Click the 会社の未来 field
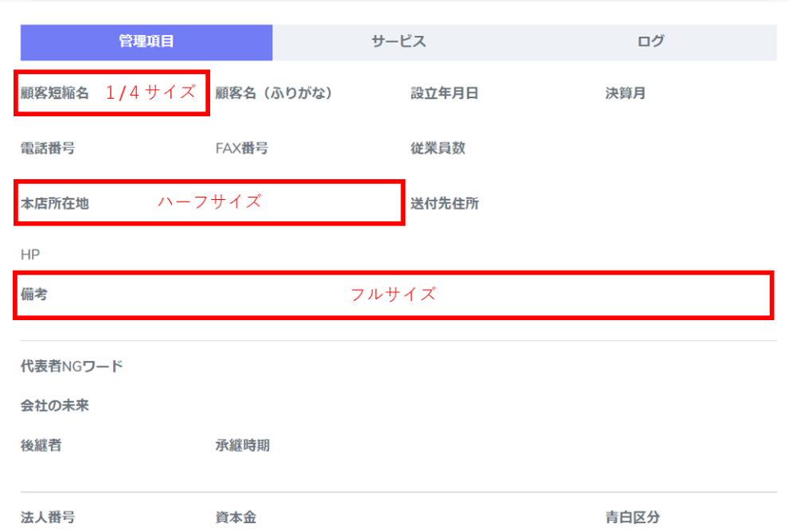789x532 pixels. (x=55, y=406)
